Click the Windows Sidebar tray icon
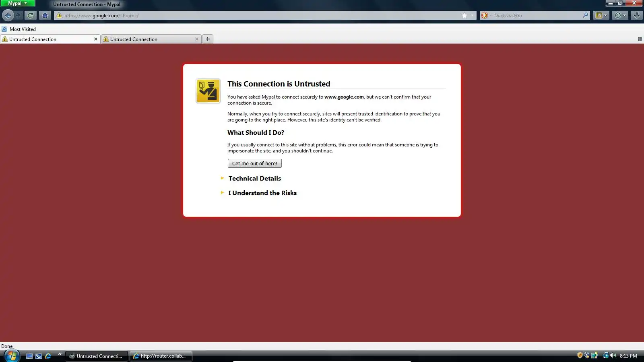 tap(594, 355)
